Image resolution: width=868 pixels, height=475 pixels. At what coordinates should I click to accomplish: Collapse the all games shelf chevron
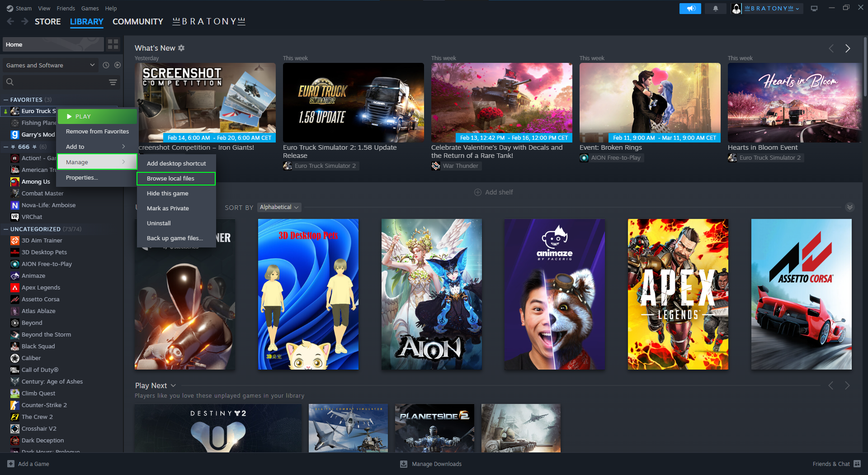tap(850, 207)
